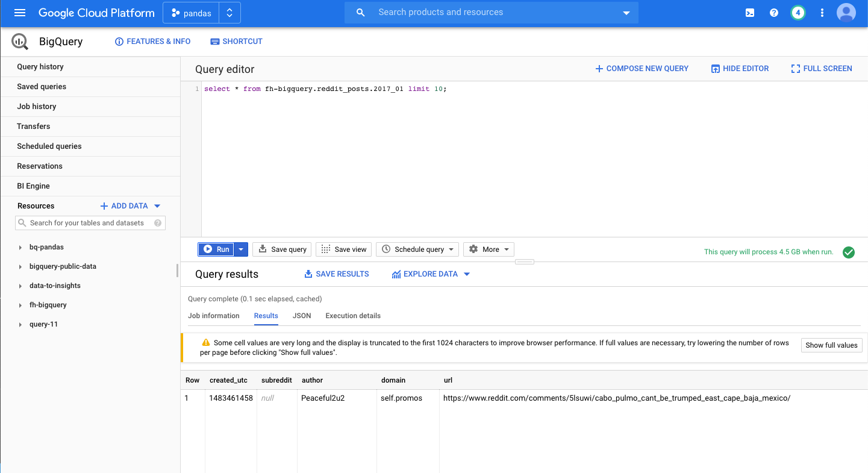Activate Cloud Shell terminal icon
This screenshot has height=473, width=868.
click(x=750, y=13)
